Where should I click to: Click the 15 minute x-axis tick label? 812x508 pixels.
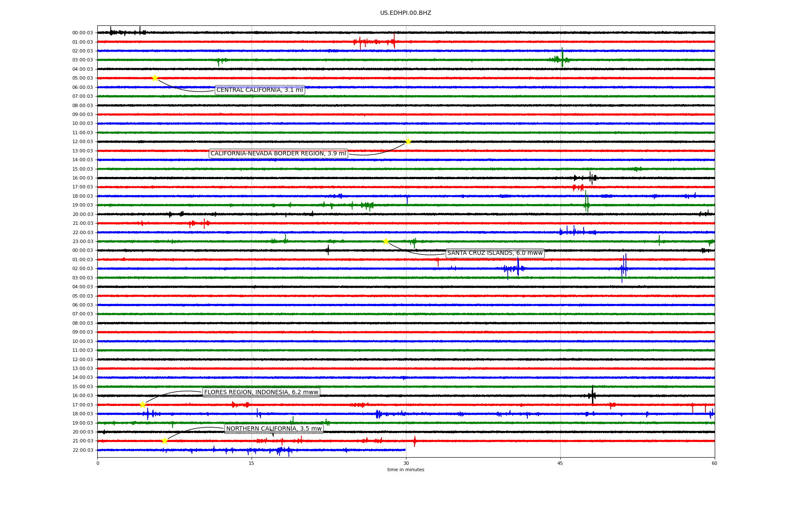pyautogui.click(x=252, y=463)
